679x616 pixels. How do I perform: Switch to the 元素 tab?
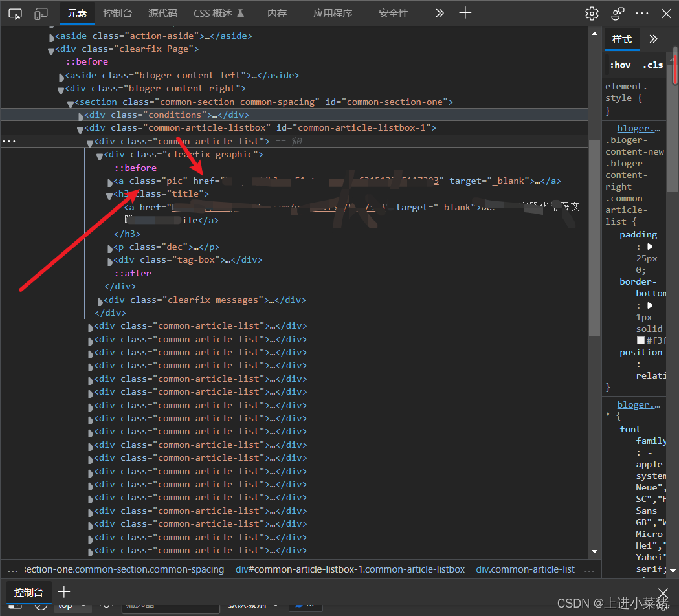[x=77, y=14]
